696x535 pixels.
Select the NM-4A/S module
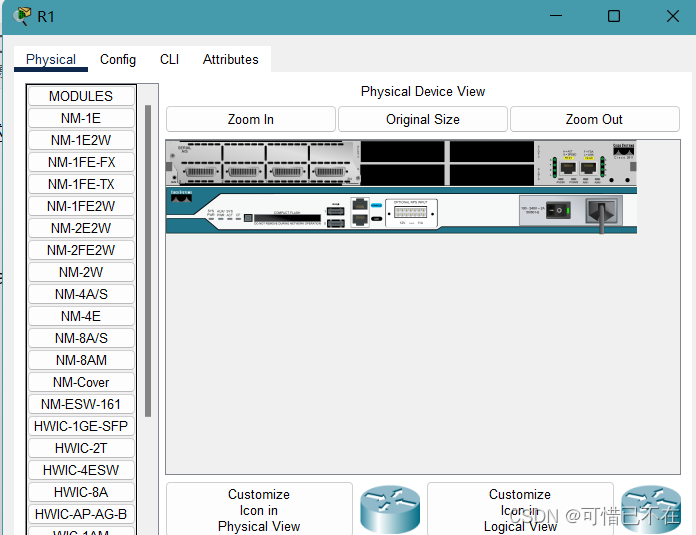tap(81, 294)
